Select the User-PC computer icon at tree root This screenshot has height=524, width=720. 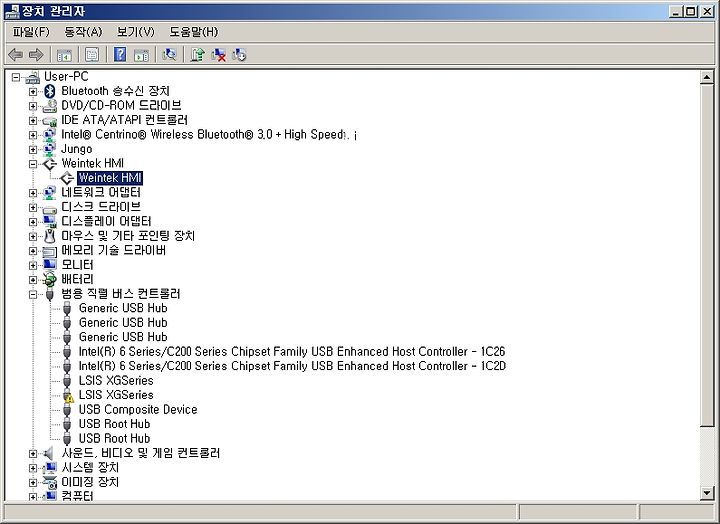[33, 77]
